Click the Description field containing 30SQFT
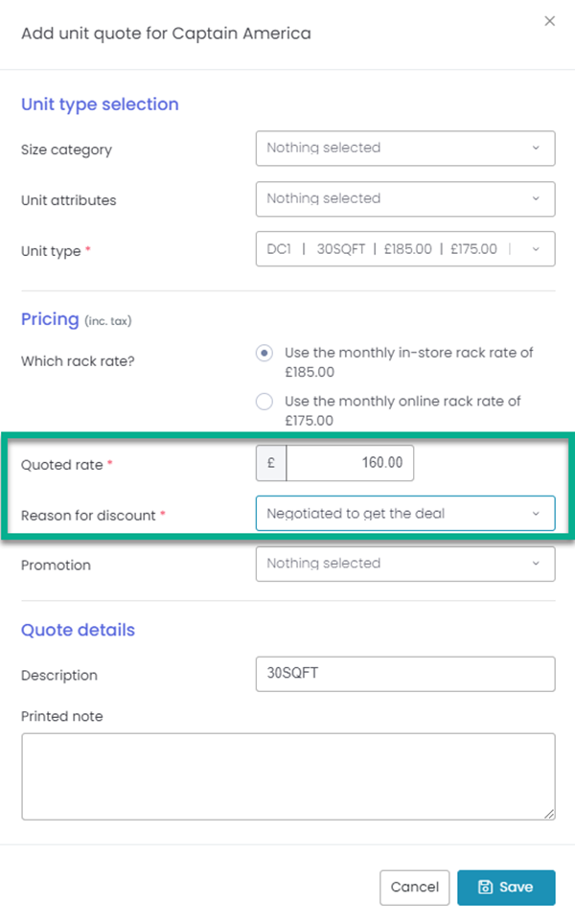This screenshot has width=575, height=924. click(x=404, y=674)
